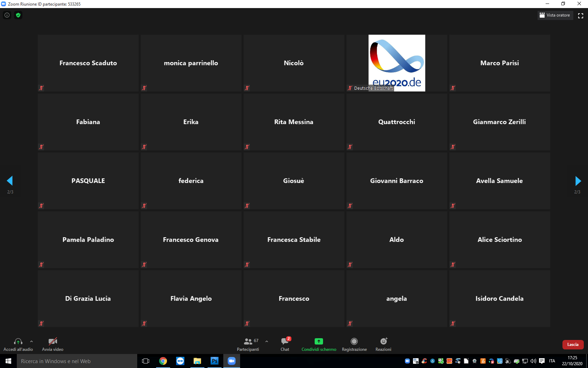Screen dimensions: 588x368
Task: Click Gianmarco Zerilli participant name
Action: click(x=499, y=122)
